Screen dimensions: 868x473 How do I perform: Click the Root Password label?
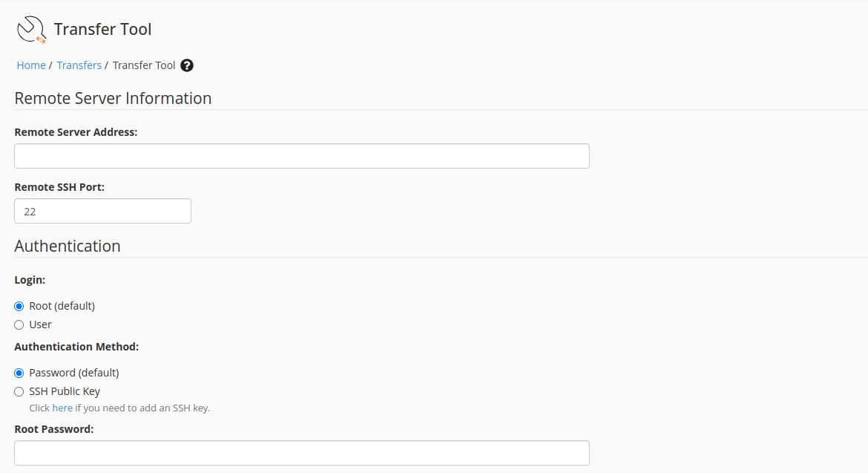(x=53, y=428)
